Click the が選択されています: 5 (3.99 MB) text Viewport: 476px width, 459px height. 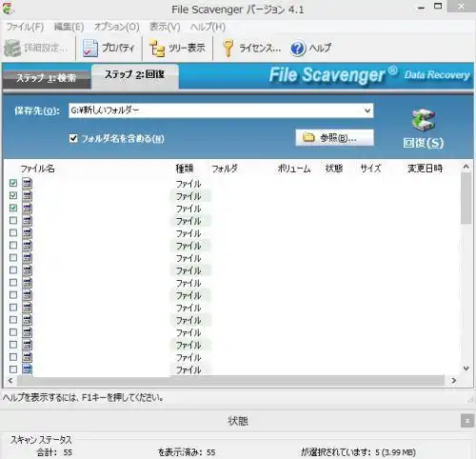point(358,452)
